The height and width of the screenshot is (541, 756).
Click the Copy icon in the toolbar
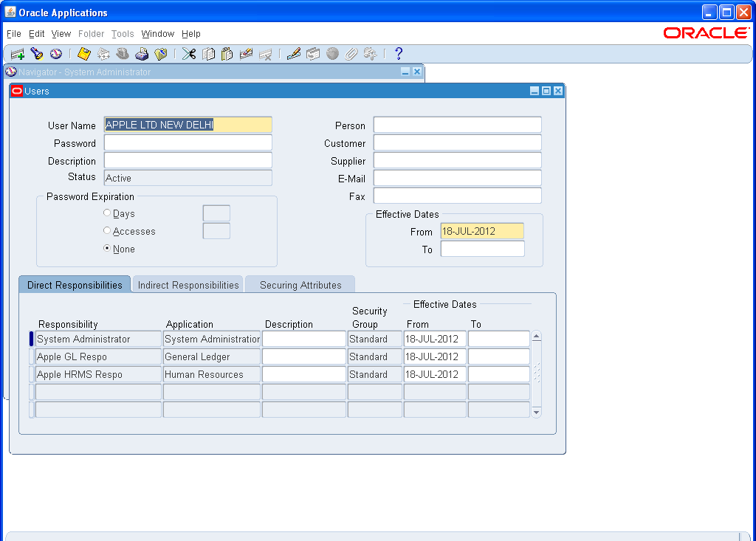pos(207,53)
